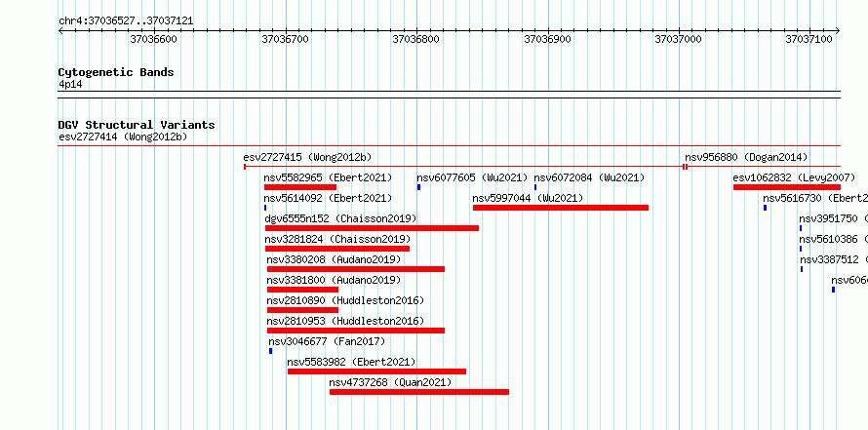
Task: Click the blue marker under nsv5610386
Action: (x=801, y=249)
